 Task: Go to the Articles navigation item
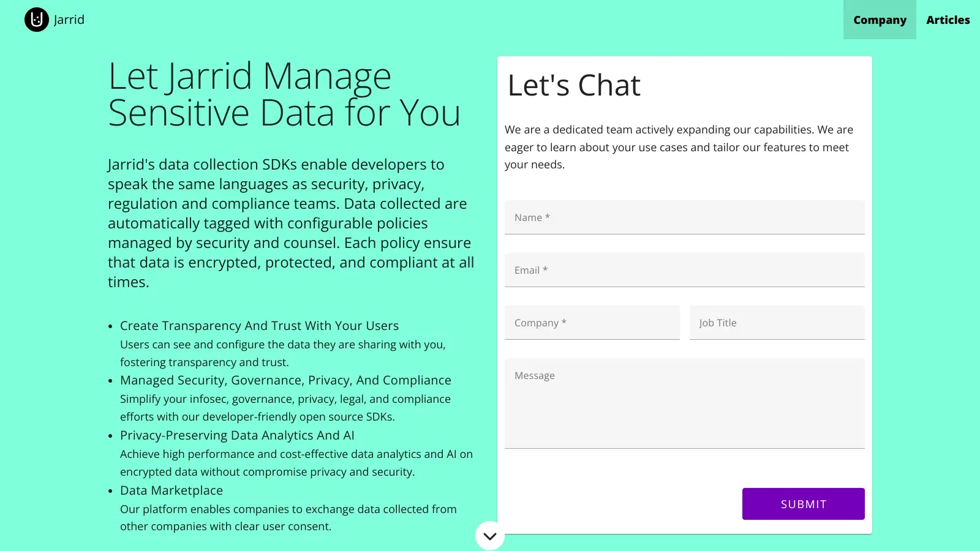pos(948,20)
